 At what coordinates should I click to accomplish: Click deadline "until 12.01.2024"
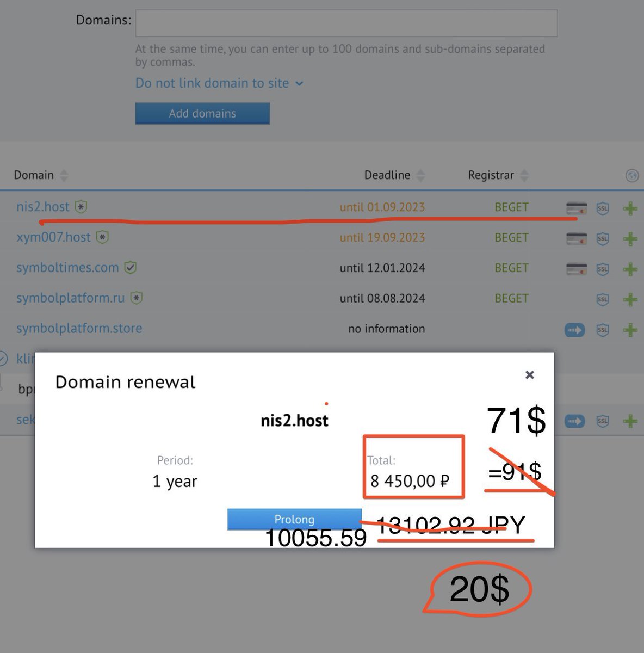(x=382, y=268)
